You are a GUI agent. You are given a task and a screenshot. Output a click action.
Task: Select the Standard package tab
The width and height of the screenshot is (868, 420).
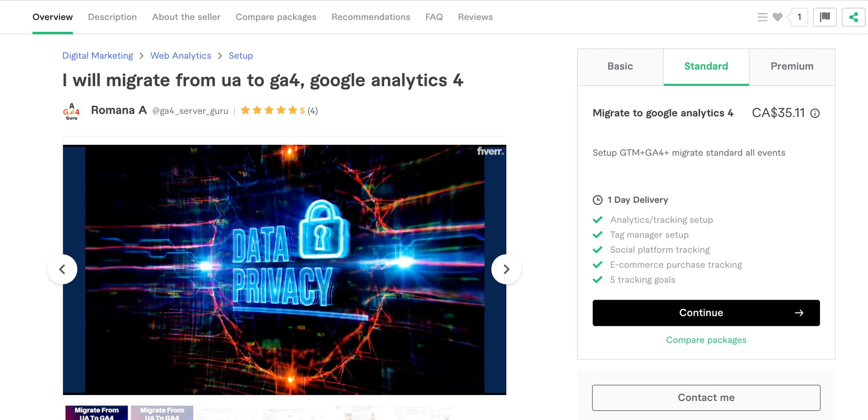(x=706, y=67)
